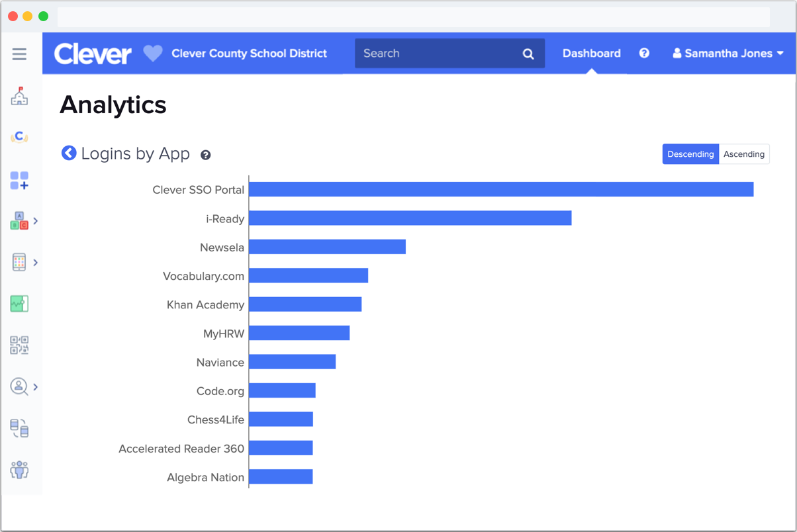Viewport: 797px width, 532px height.
Task: Click the Newsela label
Action: click(x=222, y=247)
